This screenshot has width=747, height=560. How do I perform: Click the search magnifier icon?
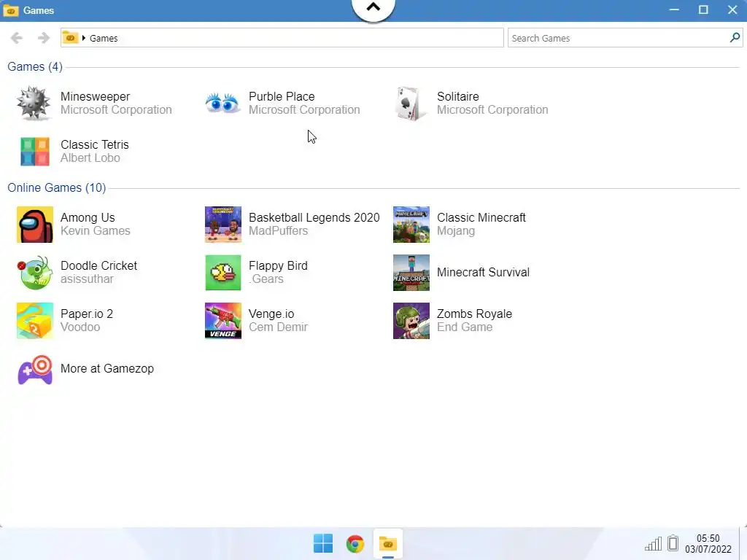coord(735,38)
